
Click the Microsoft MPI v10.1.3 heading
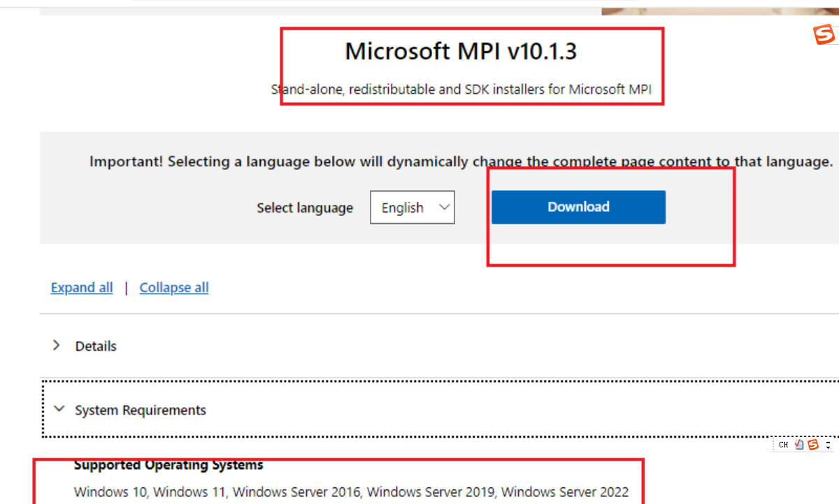click(461, 51)
